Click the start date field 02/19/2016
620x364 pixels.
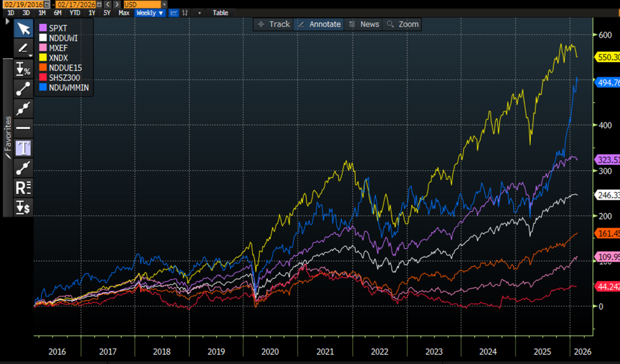(24, 4)
